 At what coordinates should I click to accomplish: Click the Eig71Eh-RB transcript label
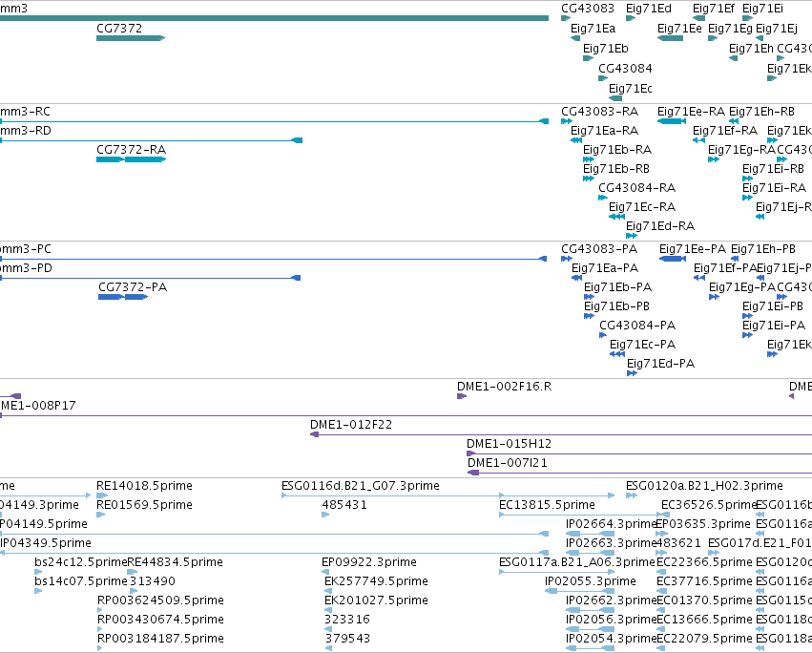[761, 112]
